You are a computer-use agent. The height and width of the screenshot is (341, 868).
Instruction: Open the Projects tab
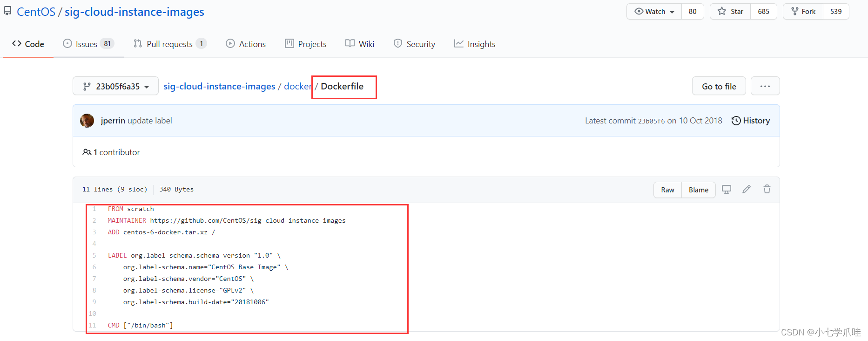(306, 44)
